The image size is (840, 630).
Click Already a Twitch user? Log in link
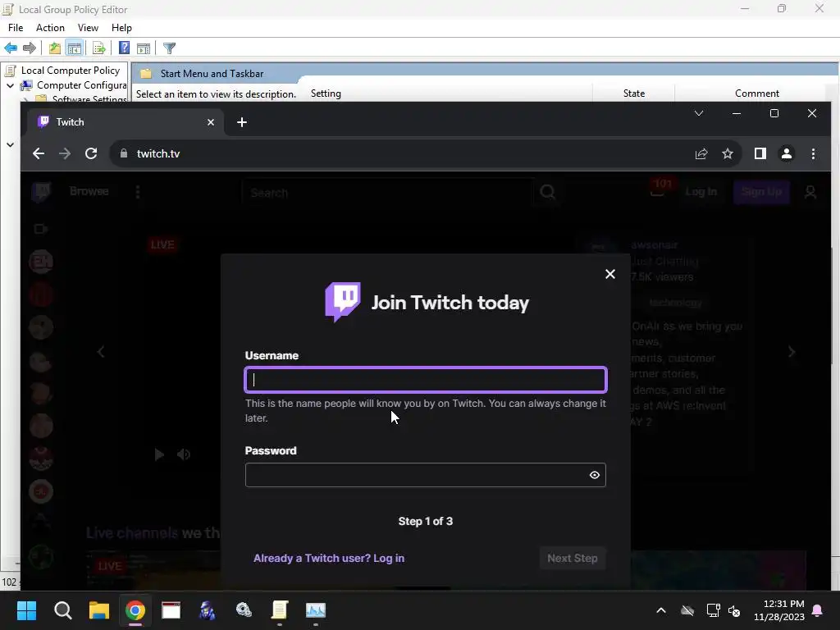tap(328, 558)
